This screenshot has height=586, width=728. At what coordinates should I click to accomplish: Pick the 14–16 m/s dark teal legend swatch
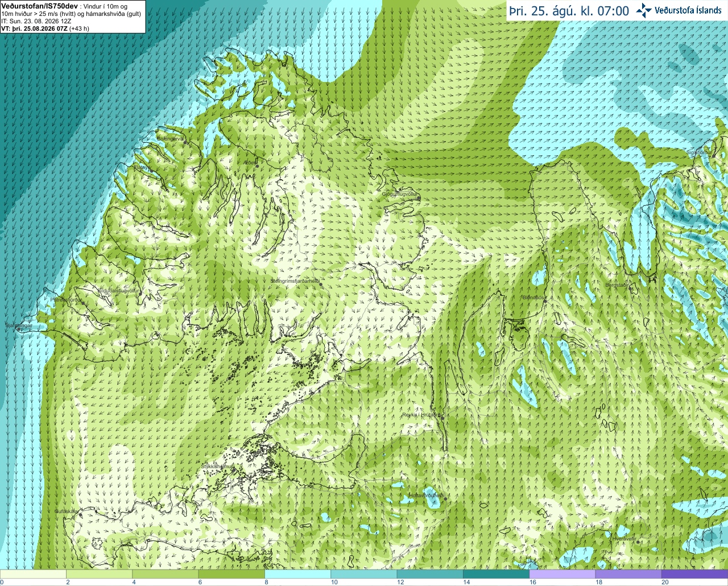(x=496, y=574)
